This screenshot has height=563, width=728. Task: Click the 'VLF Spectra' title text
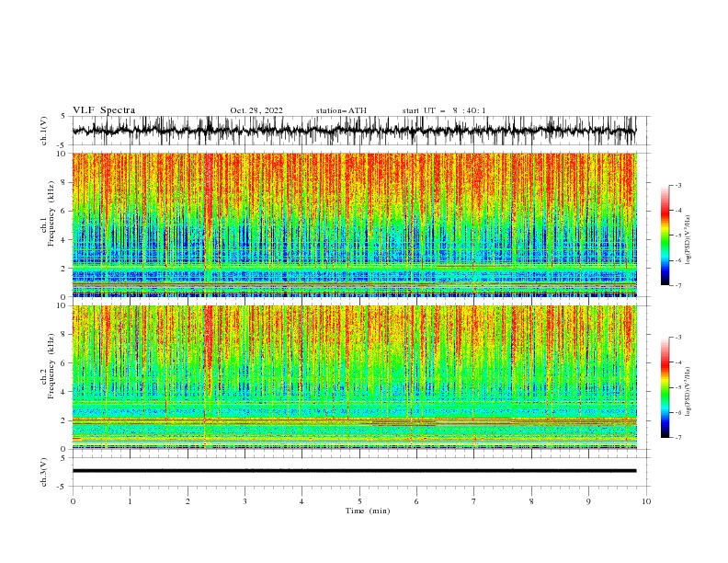(104, 110)
